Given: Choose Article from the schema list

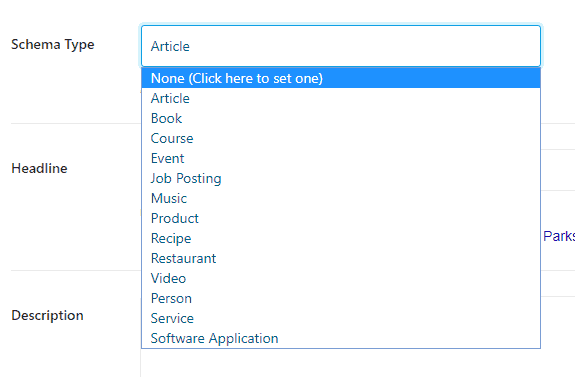Looking at the screenshot, I should pyautogui.click(x=341, y=98).
